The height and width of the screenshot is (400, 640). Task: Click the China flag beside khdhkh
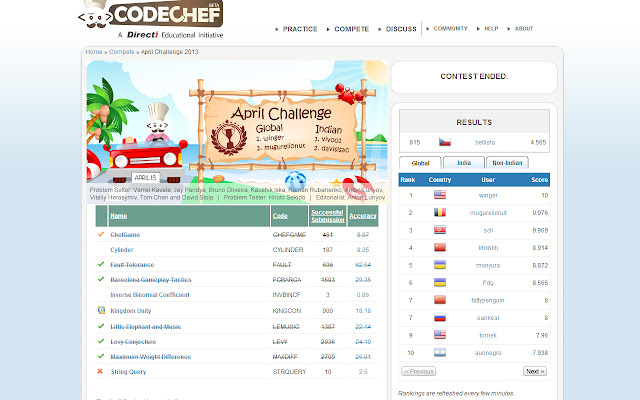pos(440,248)
